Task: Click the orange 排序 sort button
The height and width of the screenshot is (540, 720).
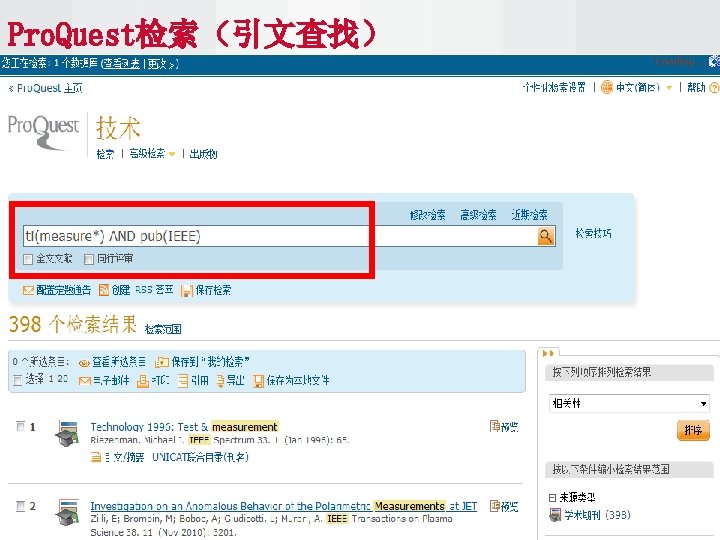Action: 693,430
